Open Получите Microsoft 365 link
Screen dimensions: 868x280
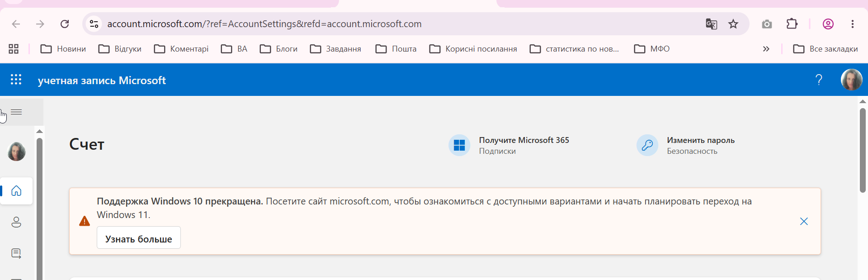(x=524, y=140)
